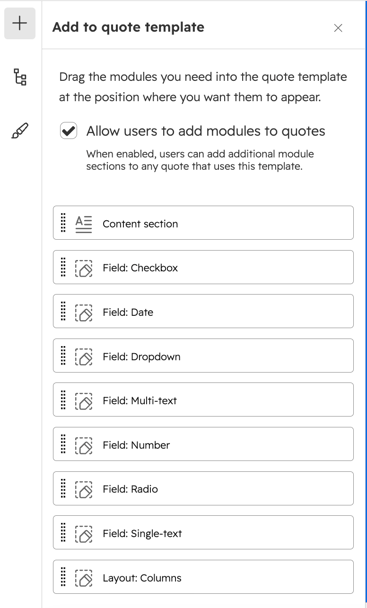Click Content section drag handle
Screen dimensions: 367x608
[63, 223]
